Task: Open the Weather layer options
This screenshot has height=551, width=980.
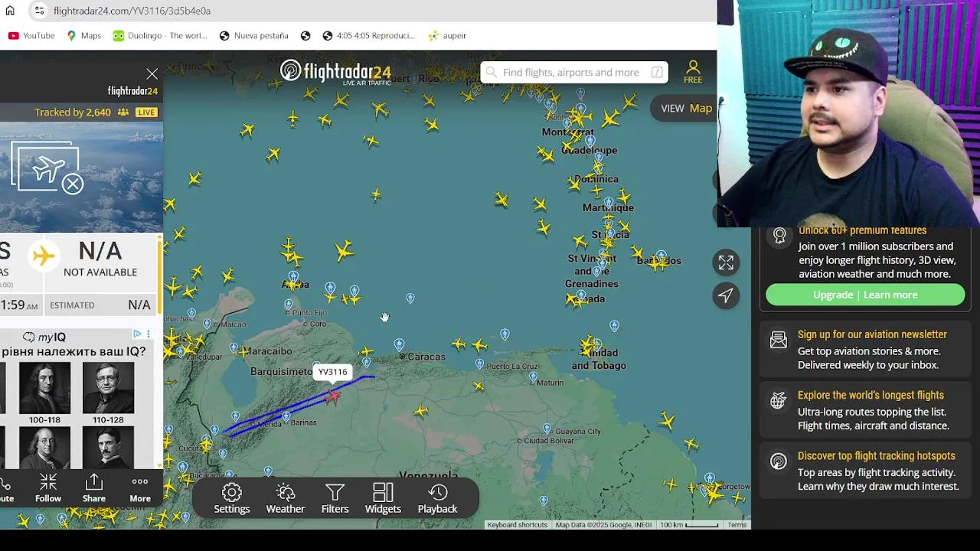Action: (286, 498)
